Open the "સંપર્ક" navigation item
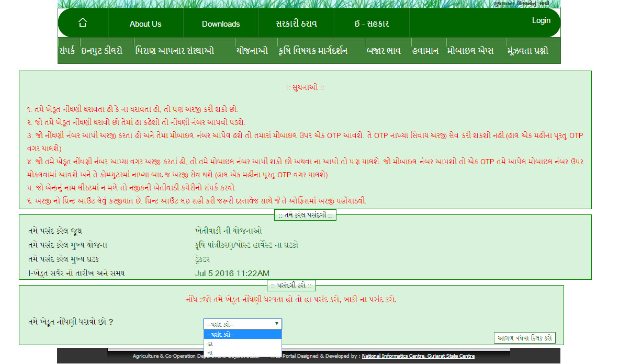The width and height of the screenshot is (619, 364). [x=66, y=50]
